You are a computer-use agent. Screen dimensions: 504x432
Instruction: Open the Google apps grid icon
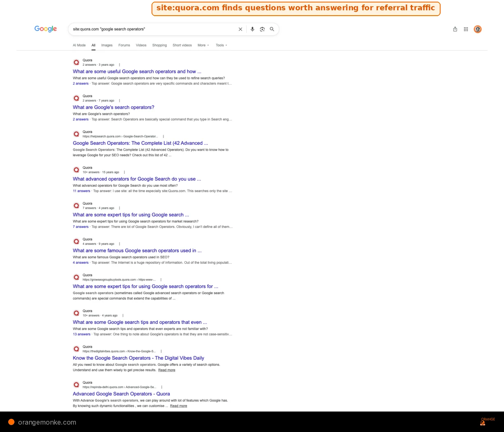pos(466,29)
